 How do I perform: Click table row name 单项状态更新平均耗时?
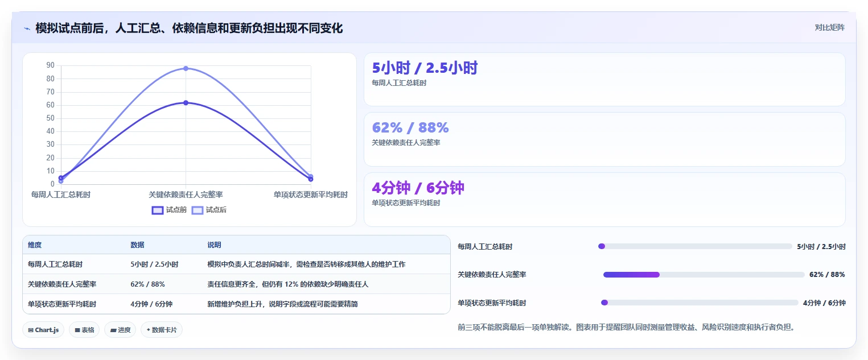62,304
